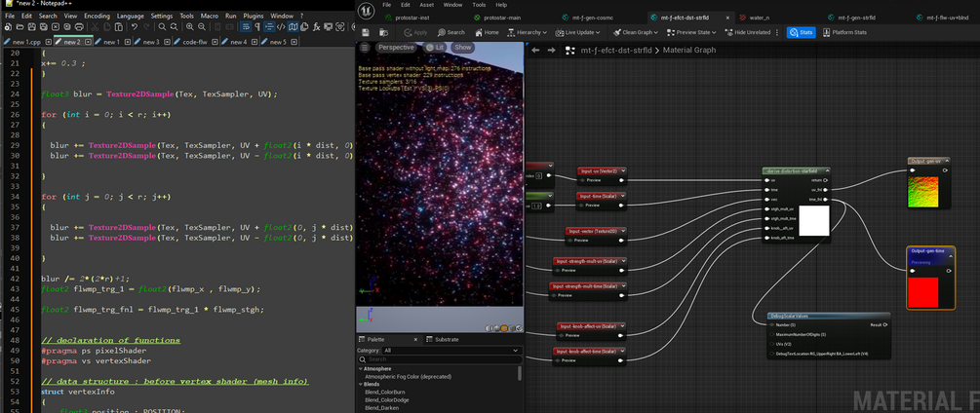Click the Palette search field
Viewport: 980px width, 413px height.
coord(440,360)
